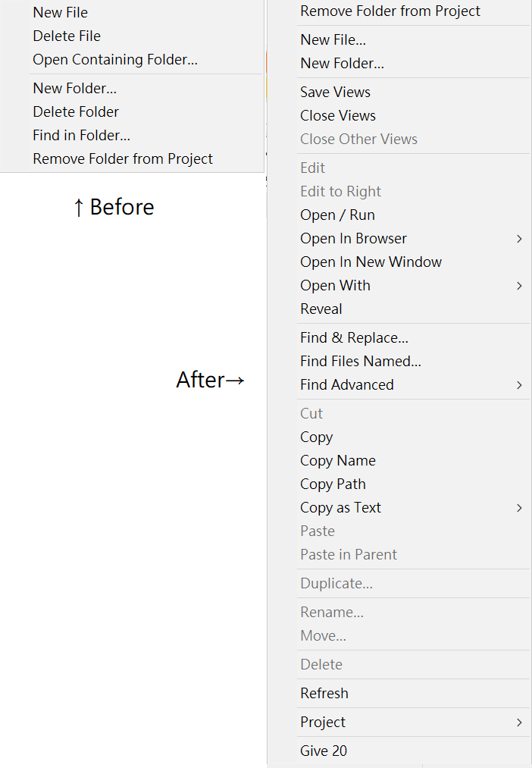Click Open Containing Folder… entry
532x768 pixels.
[115, 60]
